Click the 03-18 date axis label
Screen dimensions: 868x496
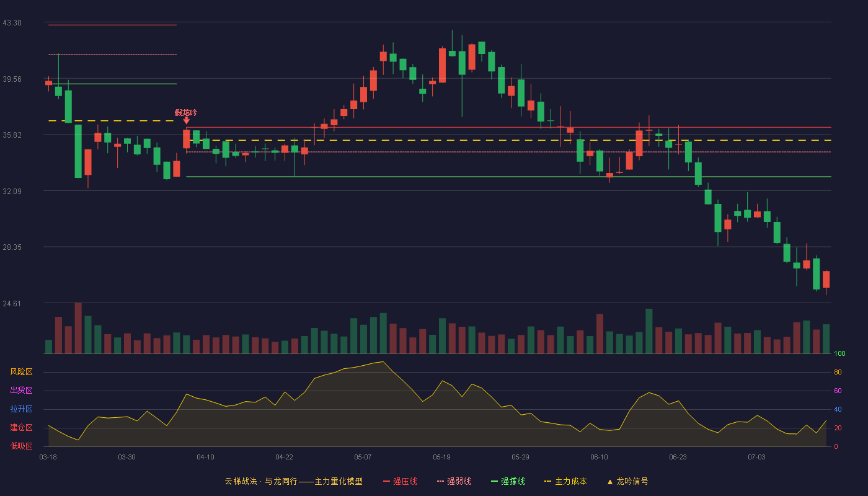pyautogui.click(x=48, y=457)
